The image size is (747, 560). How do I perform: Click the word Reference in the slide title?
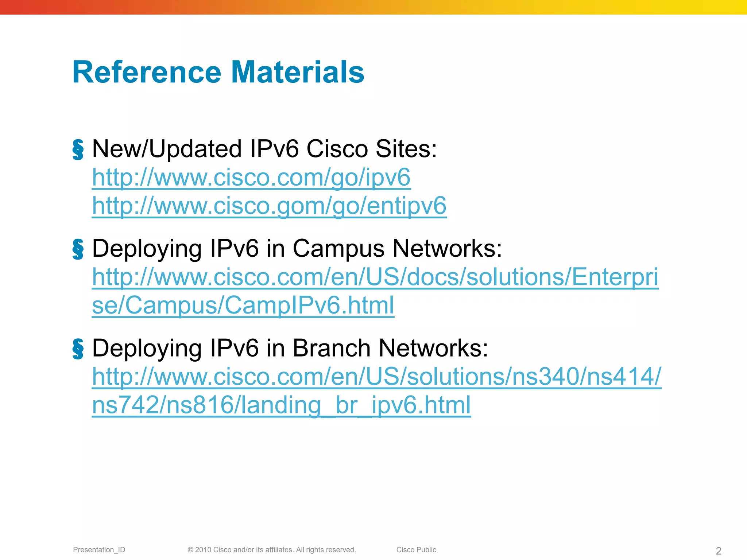pyautogui.click(x=147, y=72)
